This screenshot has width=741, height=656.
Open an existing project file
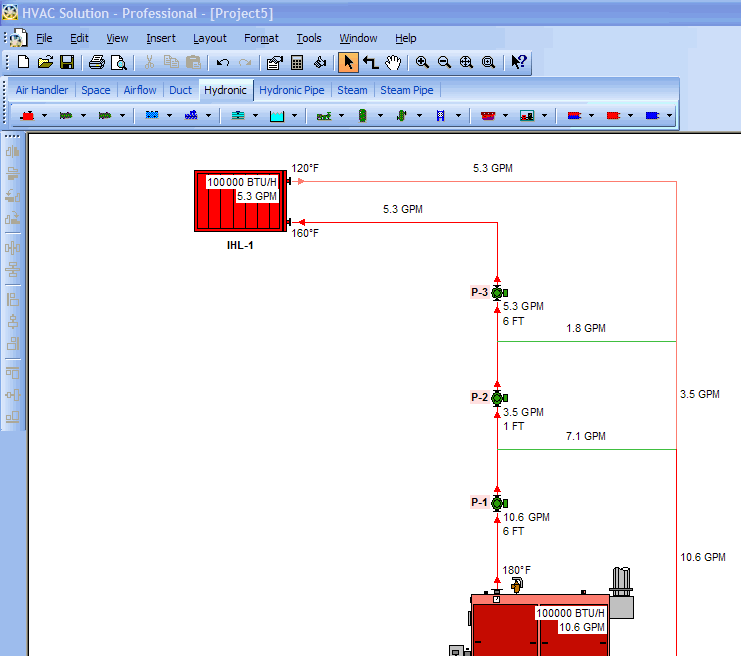coord(45,62)
